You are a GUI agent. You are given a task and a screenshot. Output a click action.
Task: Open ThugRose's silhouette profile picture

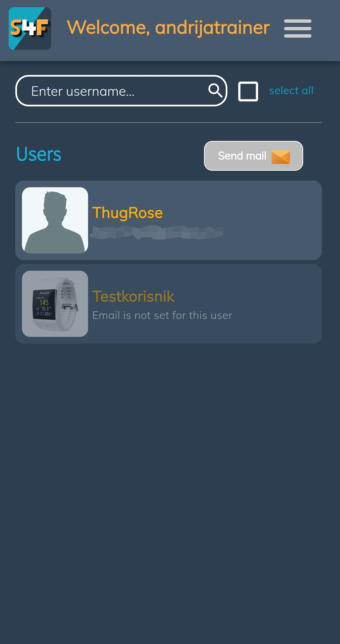point(55,220)
